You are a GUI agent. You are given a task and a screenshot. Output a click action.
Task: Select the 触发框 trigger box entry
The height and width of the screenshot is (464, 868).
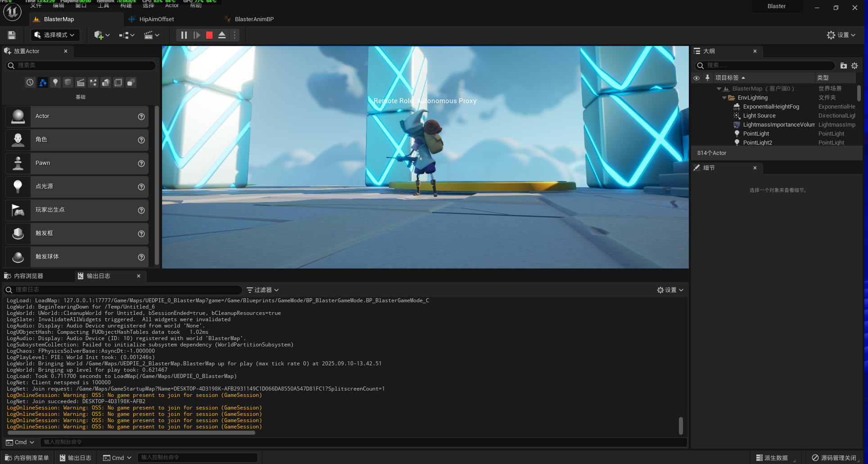tap(77, 234)
